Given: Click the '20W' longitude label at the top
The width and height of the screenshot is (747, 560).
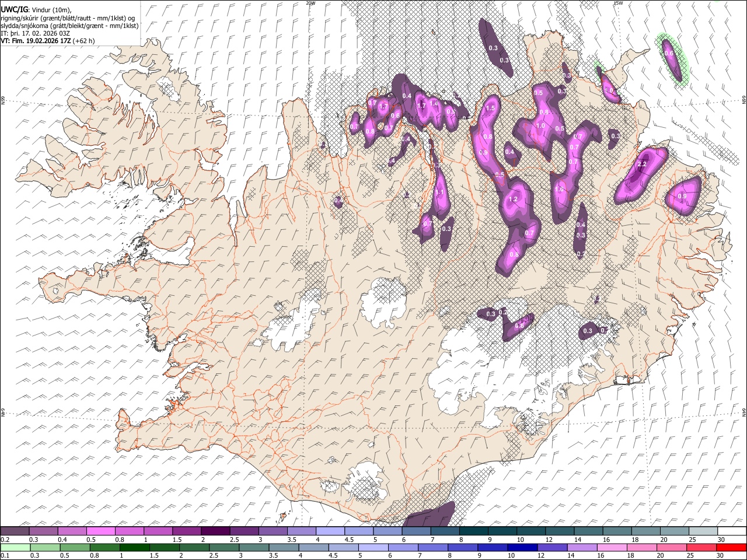Looking at the screenshot, I should click(311, 3).
